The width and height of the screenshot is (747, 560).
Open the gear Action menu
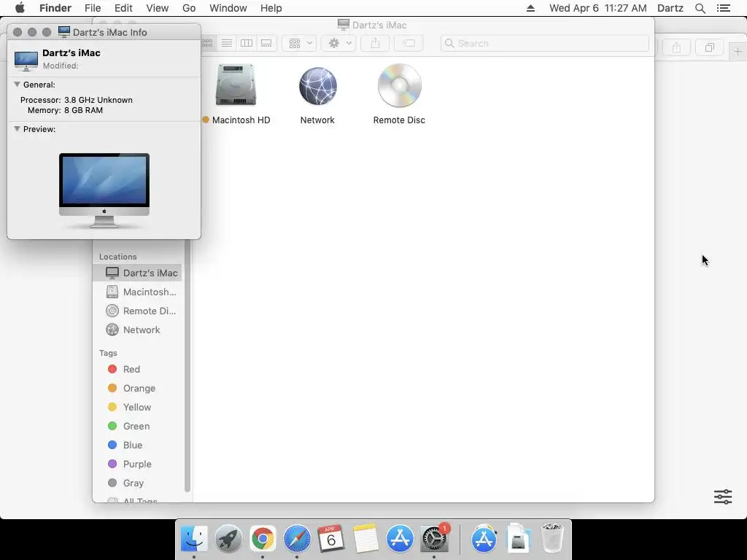tap(339, 43)
